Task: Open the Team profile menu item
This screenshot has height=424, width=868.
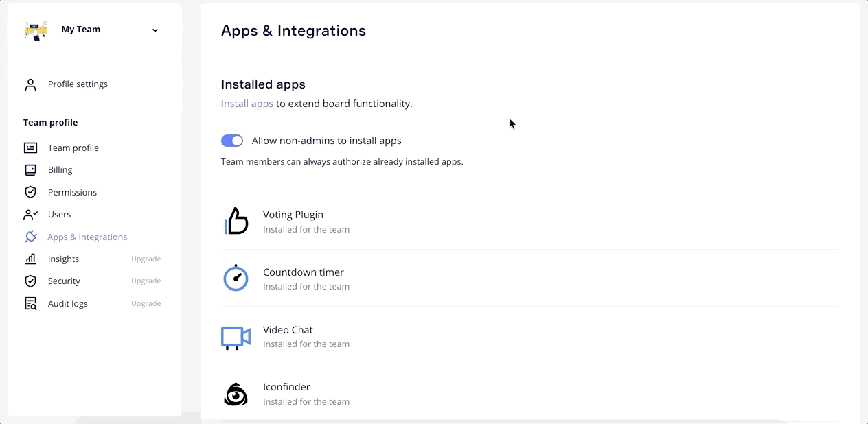Action: click(x=73, y=148)
